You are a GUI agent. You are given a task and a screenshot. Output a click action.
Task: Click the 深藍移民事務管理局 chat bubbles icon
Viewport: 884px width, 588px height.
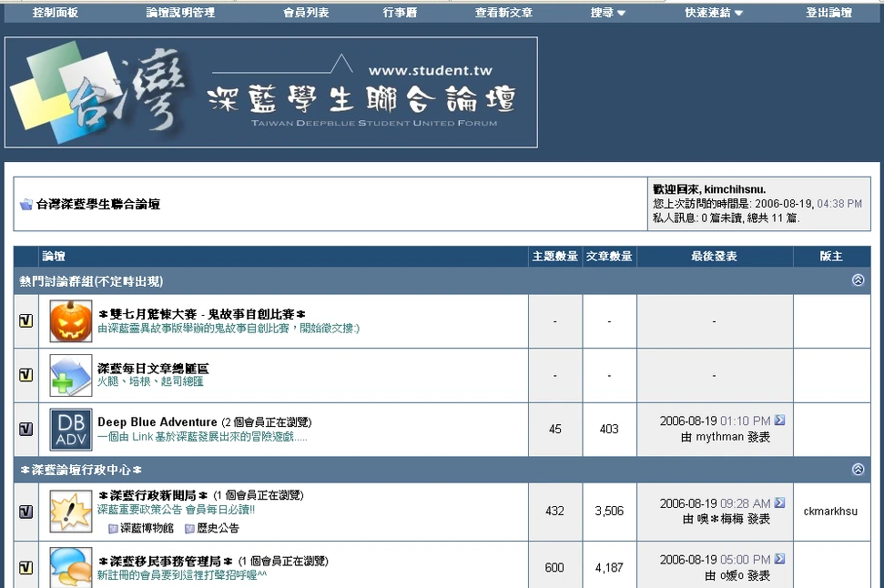point(71,566)
